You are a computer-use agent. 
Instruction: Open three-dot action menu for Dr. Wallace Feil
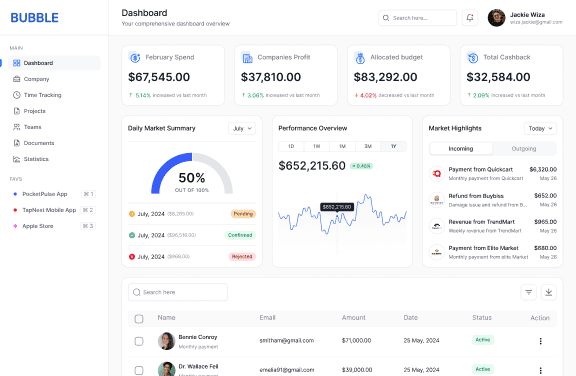pyautogui.click(x=540, y=370)
